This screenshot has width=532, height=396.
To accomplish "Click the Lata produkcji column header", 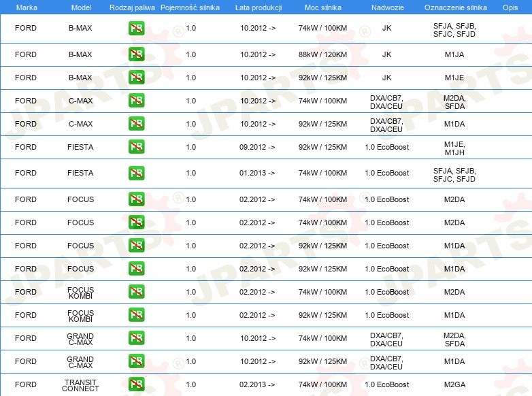I will pyautogui.click(x=258, y=7).
